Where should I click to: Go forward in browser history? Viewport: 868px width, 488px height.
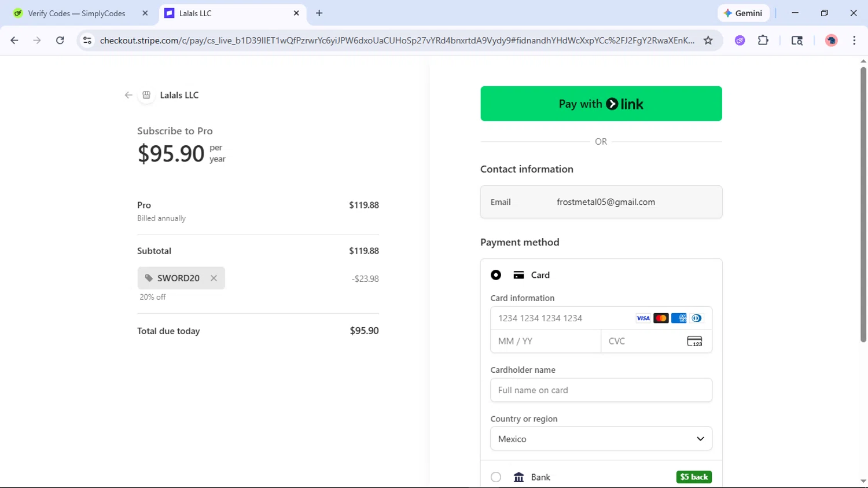click(37, 41)
